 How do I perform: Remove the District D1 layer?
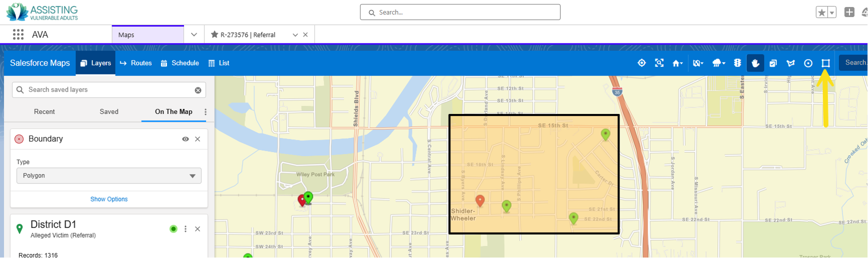tap(197, 229)
